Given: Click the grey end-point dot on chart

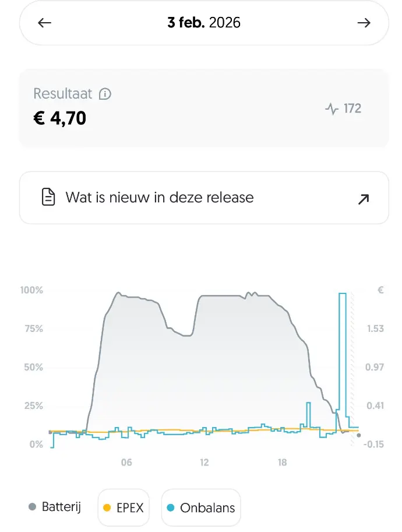Looking at the screenshot, I should tap(358, 435).
